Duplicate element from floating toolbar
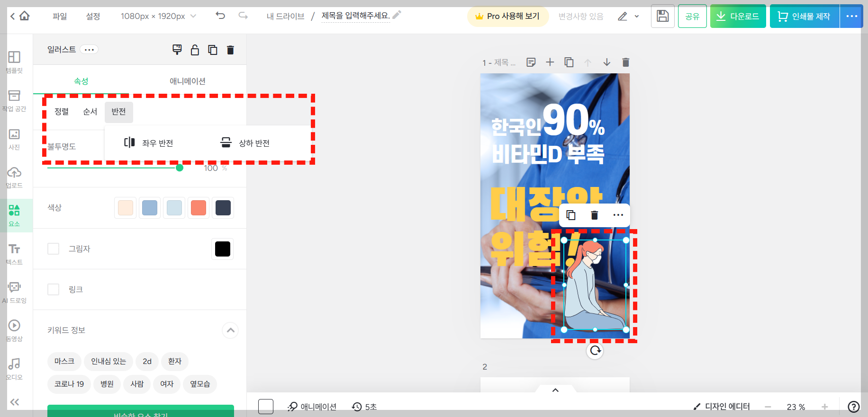This screenshot has height=417, width=868. tap(571, 215)
